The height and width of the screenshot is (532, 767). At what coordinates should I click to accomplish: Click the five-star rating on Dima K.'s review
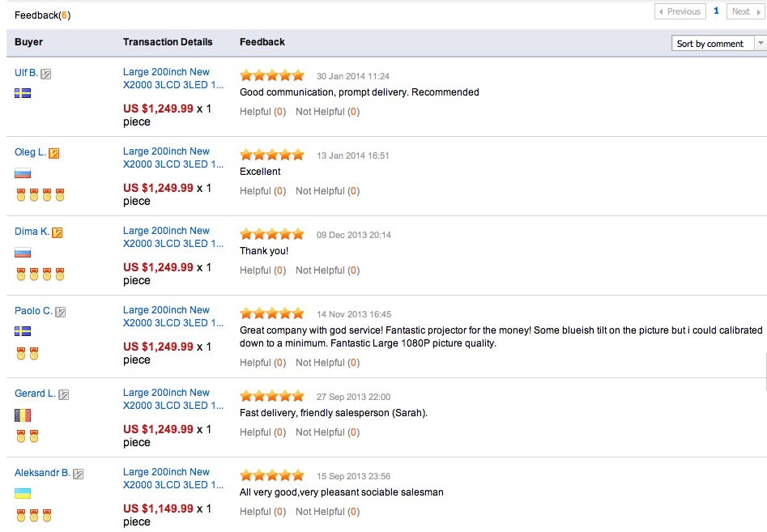tap(272, 234)
